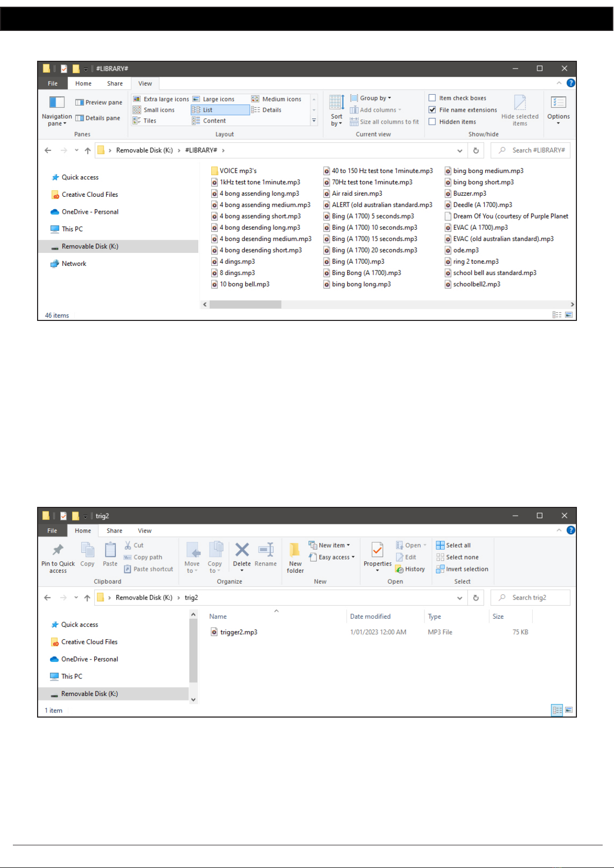Switch to Share tab in #LIBRARY# window

click(115, 83)
